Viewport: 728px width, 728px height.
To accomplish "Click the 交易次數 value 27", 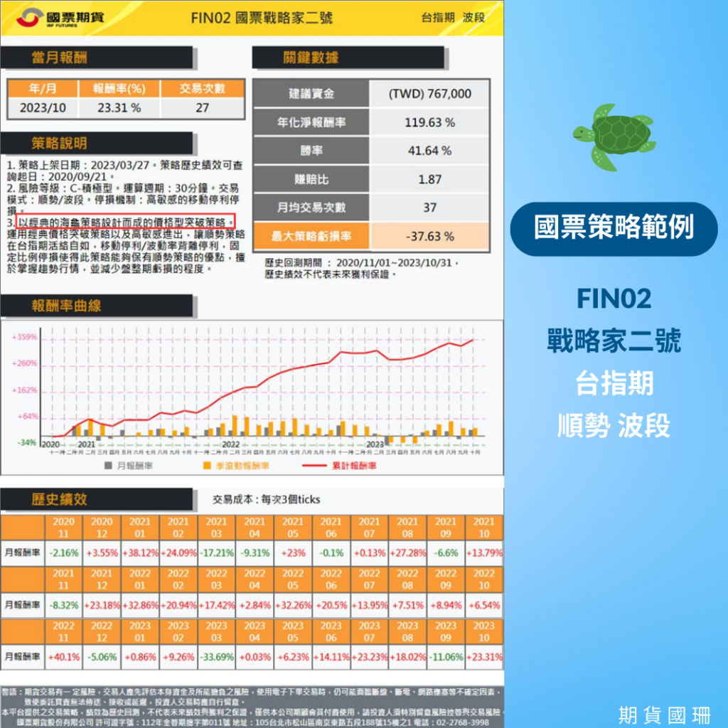I will click(x=202, y=108).
